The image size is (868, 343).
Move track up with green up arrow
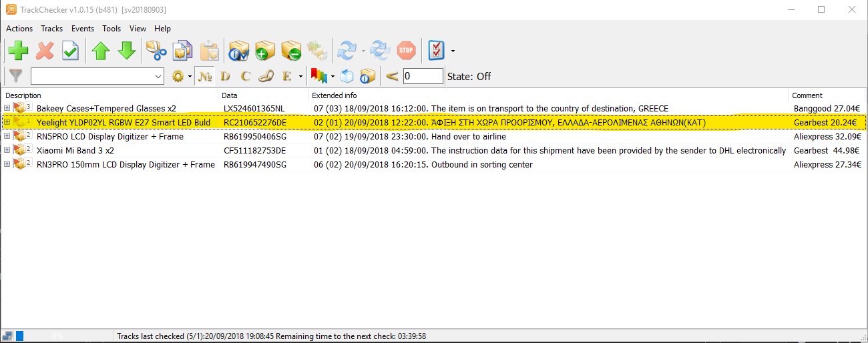(101, 51)
